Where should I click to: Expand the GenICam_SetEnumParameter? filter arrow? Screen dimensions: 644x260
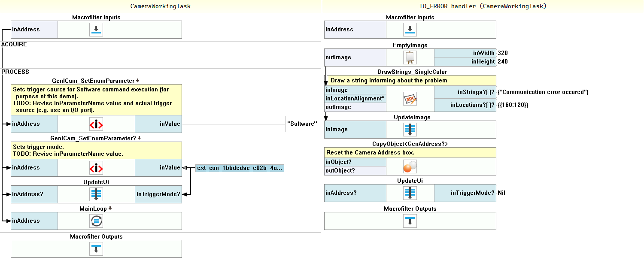click(140, 138)
